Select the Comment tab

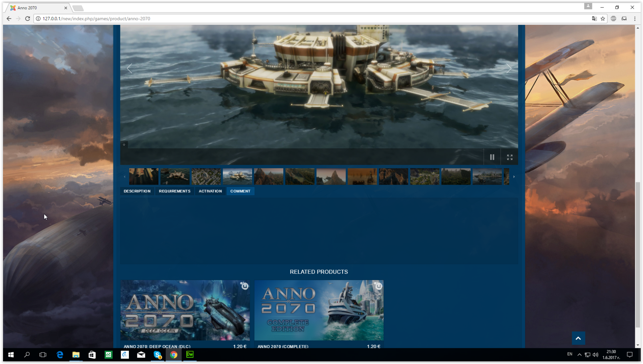[x=240, y=191]
